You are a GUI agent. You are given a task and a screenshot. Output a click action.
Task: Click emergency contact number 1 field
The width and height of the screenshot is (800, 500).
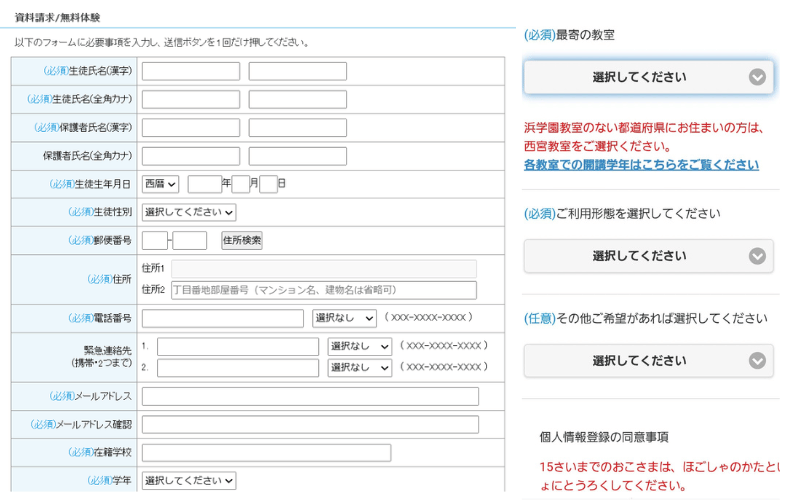pyautogui.click(x=238, y=346)
